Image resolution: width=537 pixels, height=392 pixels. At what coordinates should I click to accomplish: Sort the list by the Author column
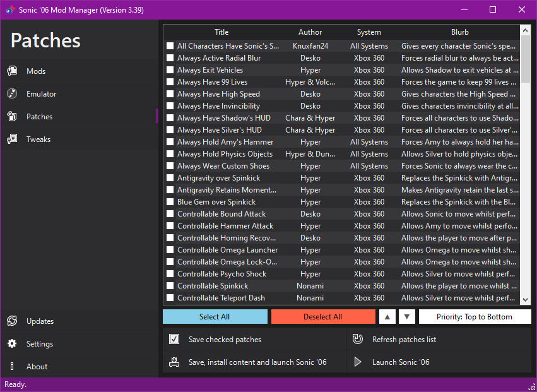point(310,32)
